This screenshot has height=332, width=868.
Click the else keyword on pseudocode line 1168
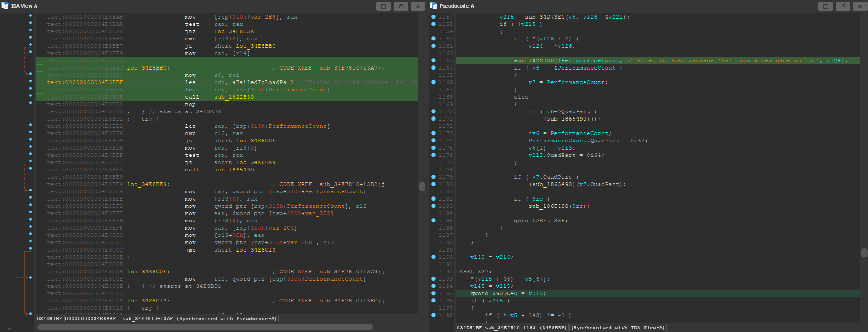point(521,97)
